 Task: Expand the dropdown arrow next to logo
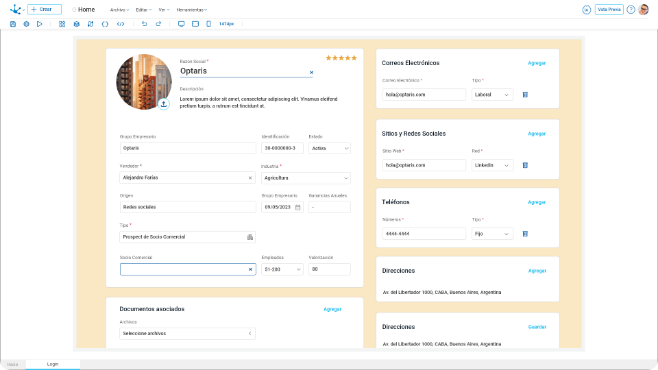coord(24,10)
